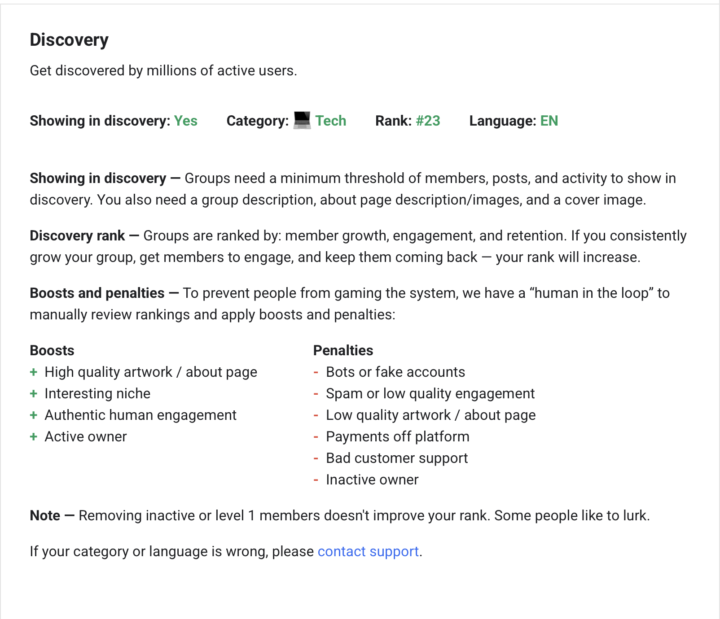Click the EN language value
Image resolution: width=720 pixels, height=619 pixels.
(x=549, y=121)
